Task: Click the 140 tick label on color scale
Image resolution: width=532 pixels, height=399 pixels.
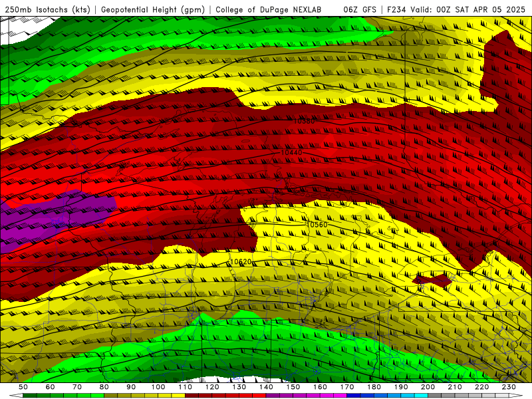Action: (266, 387)
